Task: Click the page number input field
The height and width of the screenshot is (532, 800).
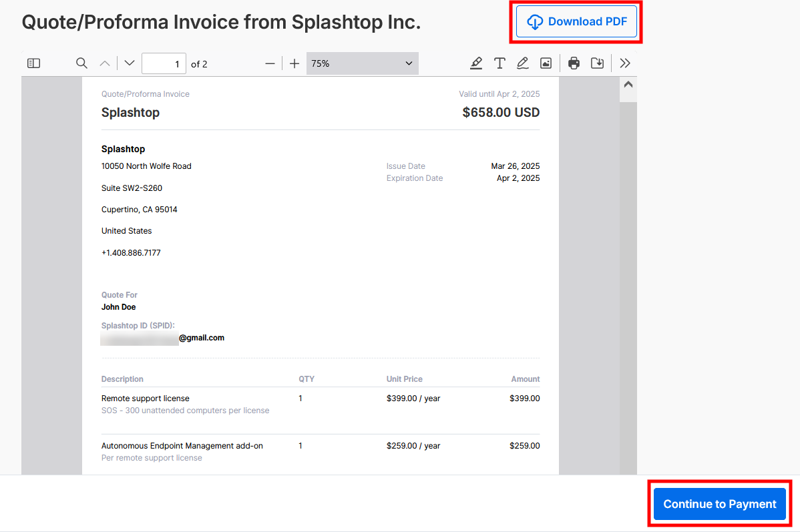Action: click(x=164, y=64)
